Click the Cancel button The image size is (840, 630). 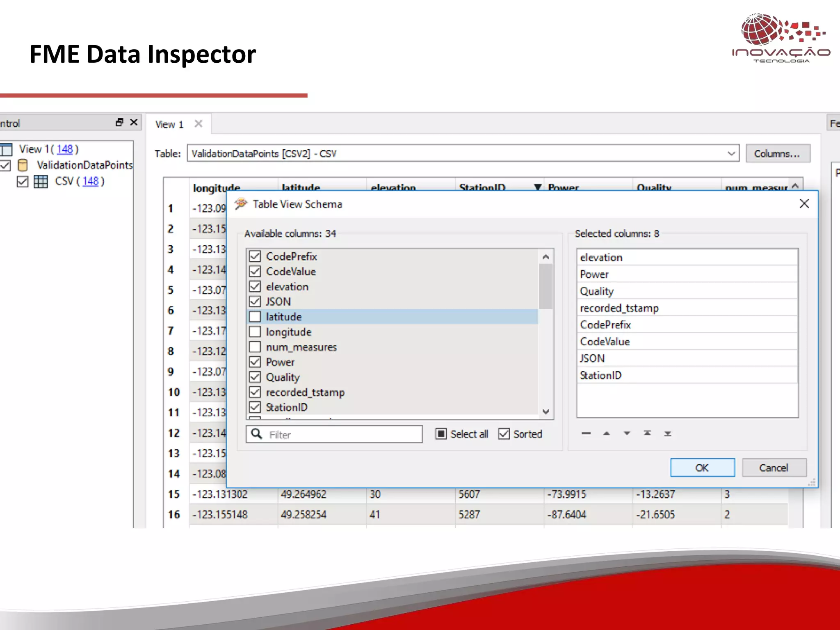tap(774, 468)
